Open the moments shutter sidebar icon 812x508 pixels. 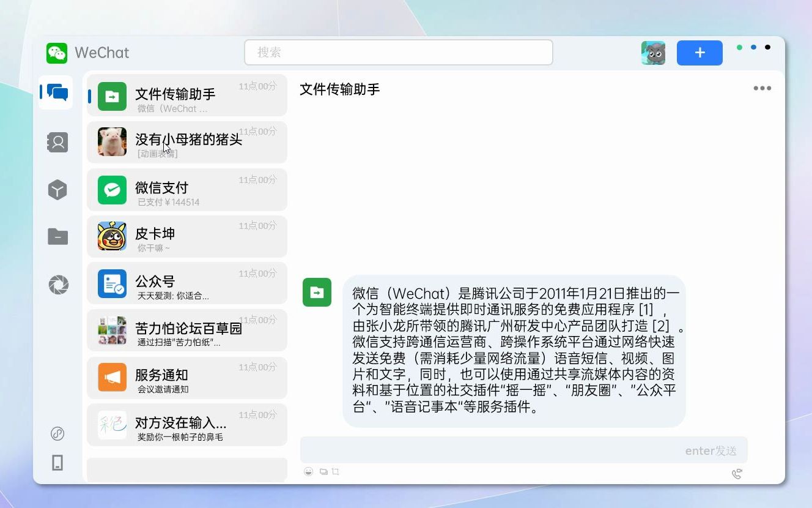coord(58,285)
